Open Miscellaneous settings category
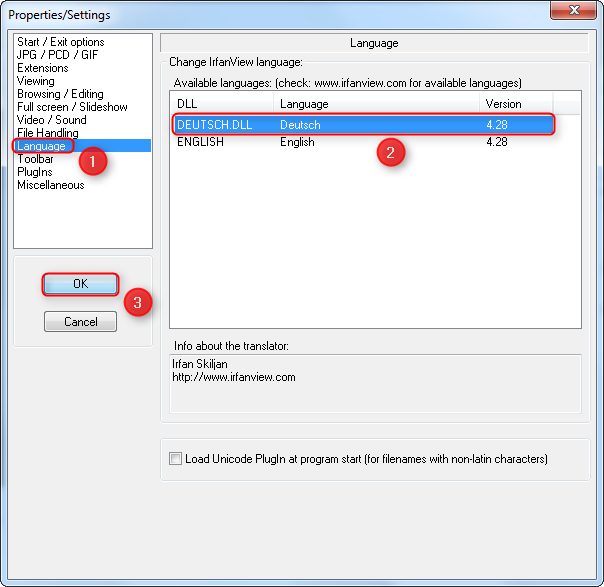 [50, 185]
